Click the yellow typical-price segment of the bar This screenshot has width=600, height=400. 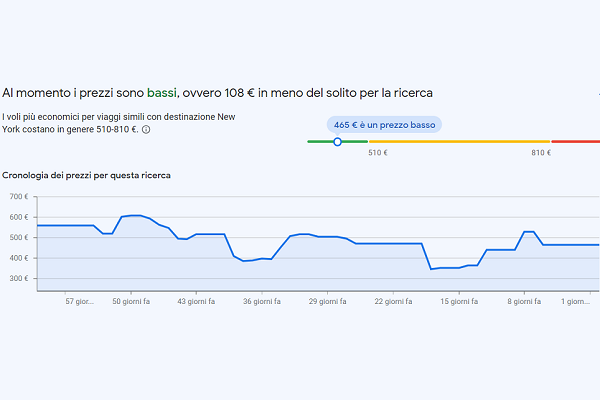point(460,142)
